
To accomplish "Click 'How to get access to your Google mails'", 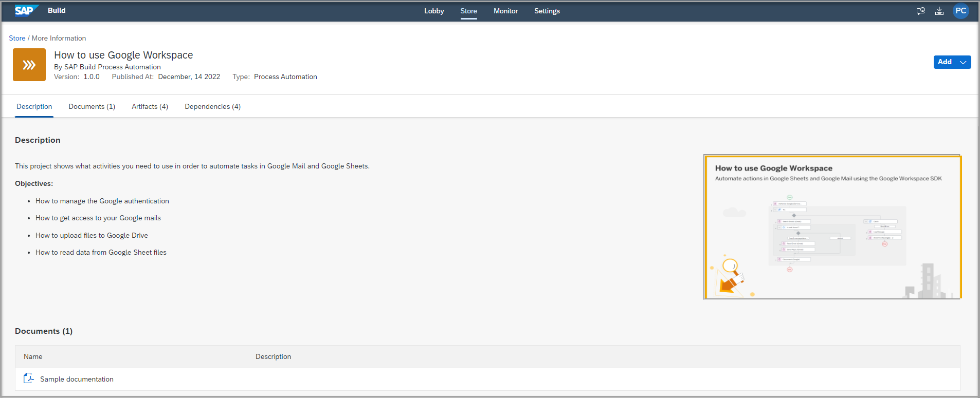I will coord(98,218).
